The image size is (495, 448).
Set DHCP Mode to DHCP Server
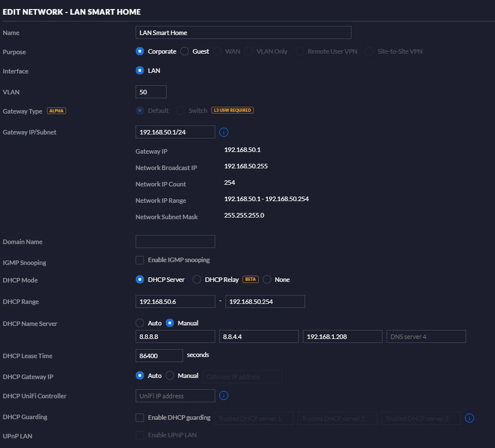[140, 280]
